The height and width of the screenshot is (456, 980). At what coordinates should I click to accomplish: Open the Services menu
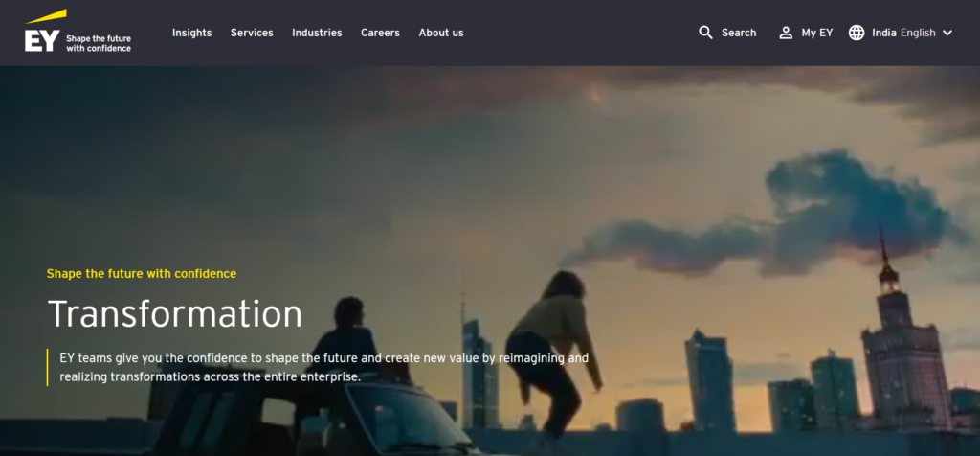pyautogui.click(x=252, y=33)
